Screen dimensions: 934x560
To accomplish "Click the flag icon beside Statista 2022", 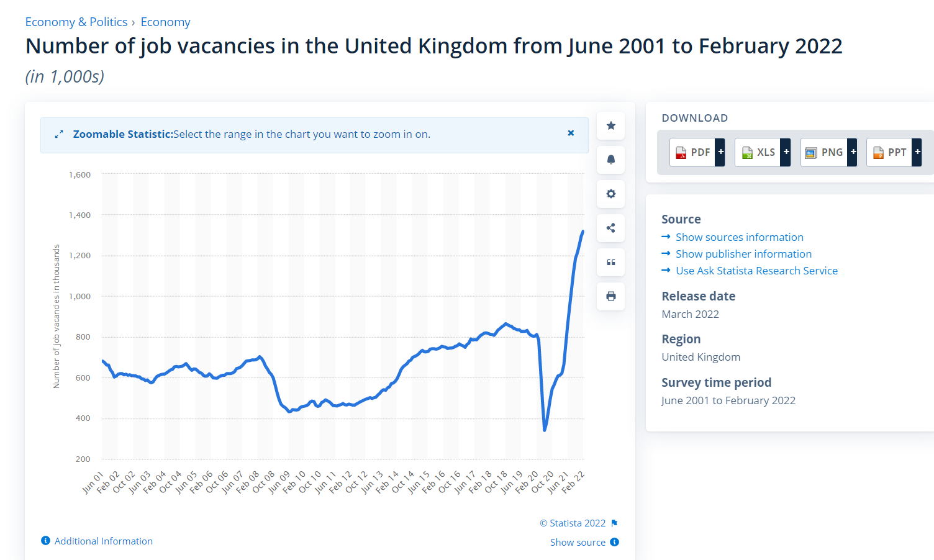I will 615,523.
